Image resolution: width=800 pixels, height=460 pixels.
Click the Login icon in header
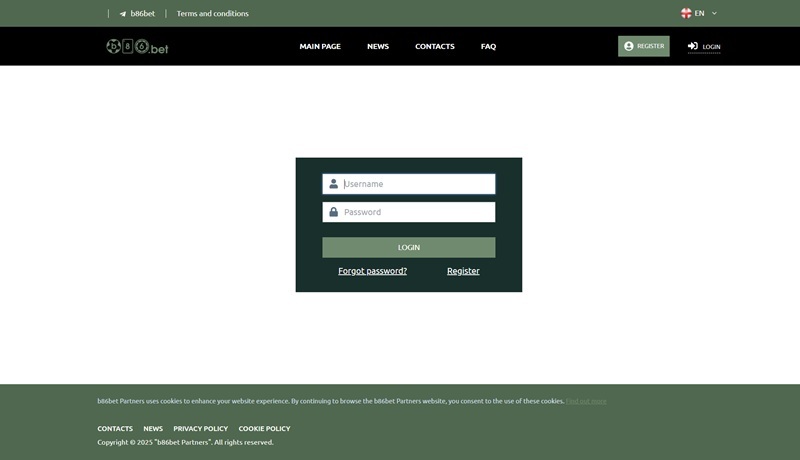coord(693,46)
